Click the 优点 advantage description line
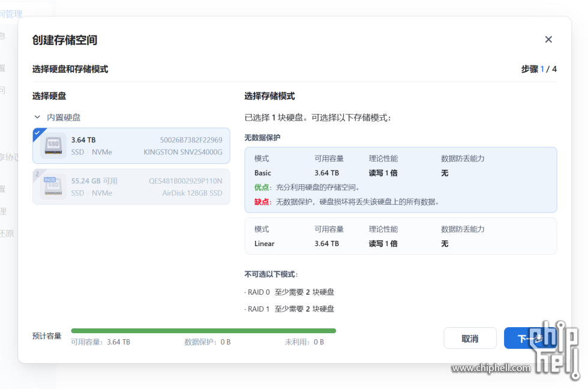Screen dimensions: 588x389 point(307,187)
